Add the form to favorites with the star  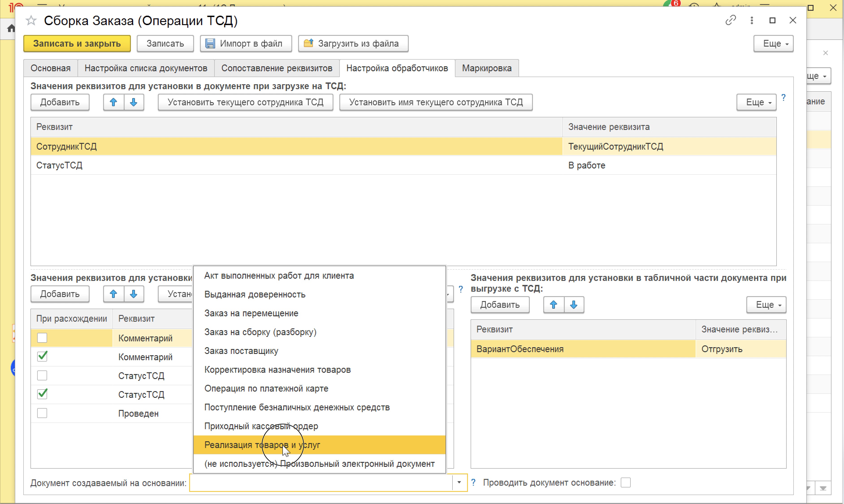click(x=31, y=21)
